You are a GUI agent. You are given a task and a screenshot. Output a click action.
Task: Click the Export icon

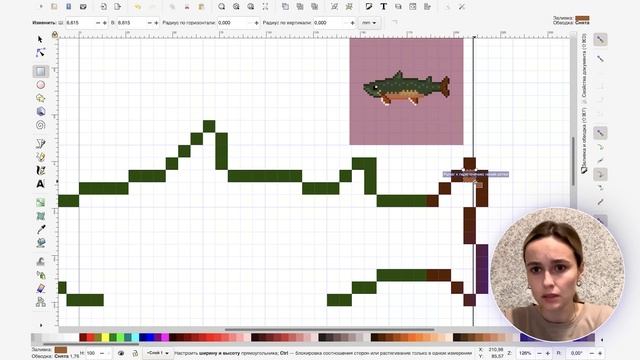118,7
